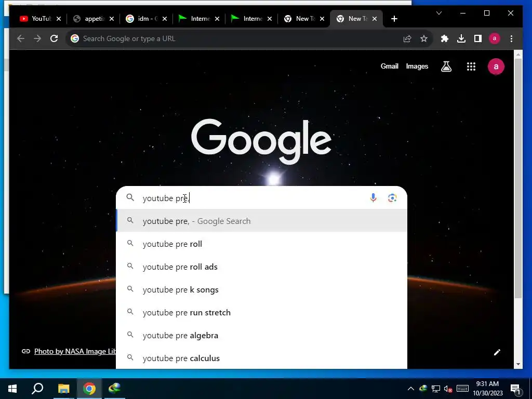
Task: Select suggestion 'youtube pre run stretch'
Action: coord(261,312)
